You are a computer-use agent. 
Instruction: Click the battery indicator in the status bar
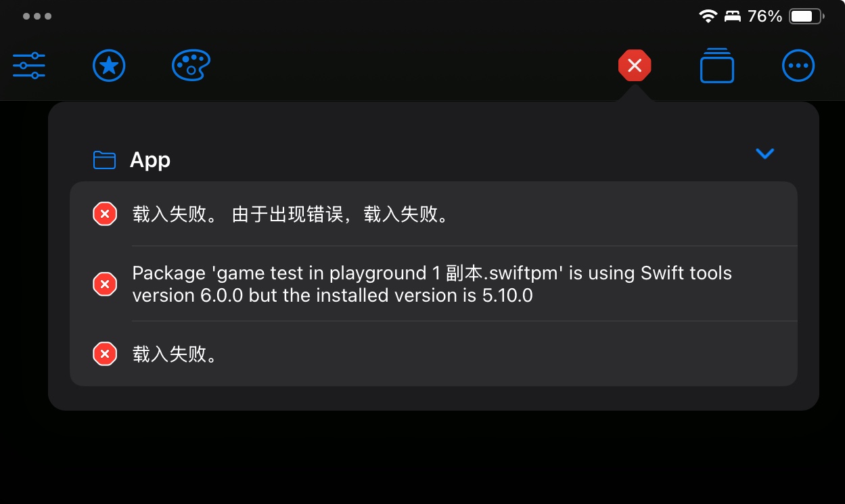click(806, 16)
